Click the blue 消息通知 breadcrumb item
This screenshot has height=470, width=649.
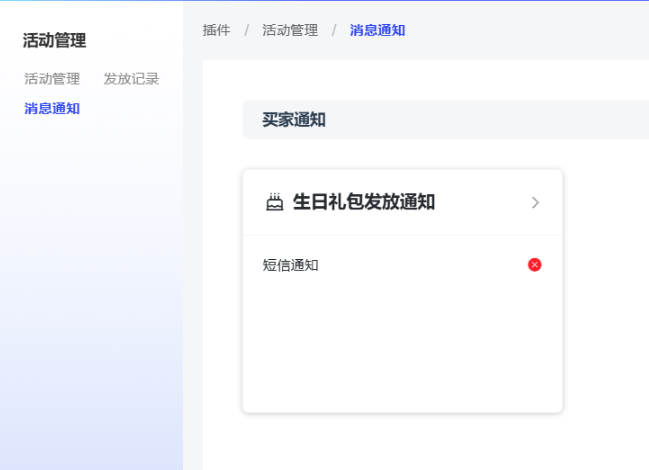click(x=377, y=30)
